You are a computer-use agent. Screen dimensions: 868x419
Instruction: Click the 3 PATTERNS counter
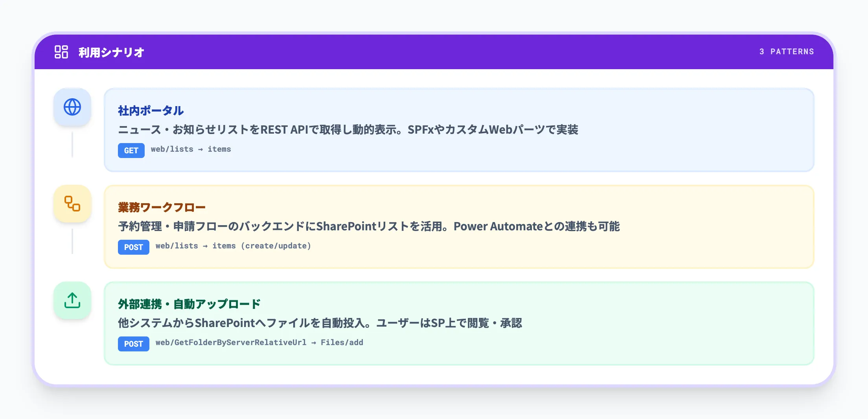tap(786, 51)
